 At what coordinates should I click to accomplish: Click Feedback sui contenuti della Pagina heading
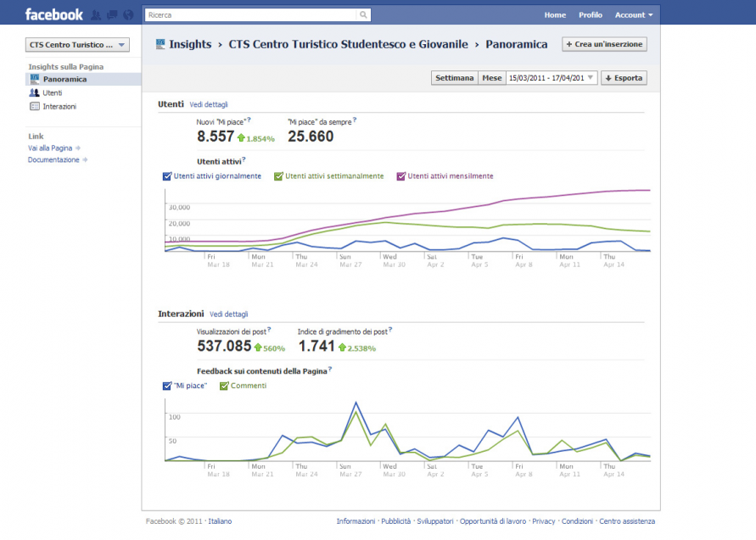[x=262, y=371]
